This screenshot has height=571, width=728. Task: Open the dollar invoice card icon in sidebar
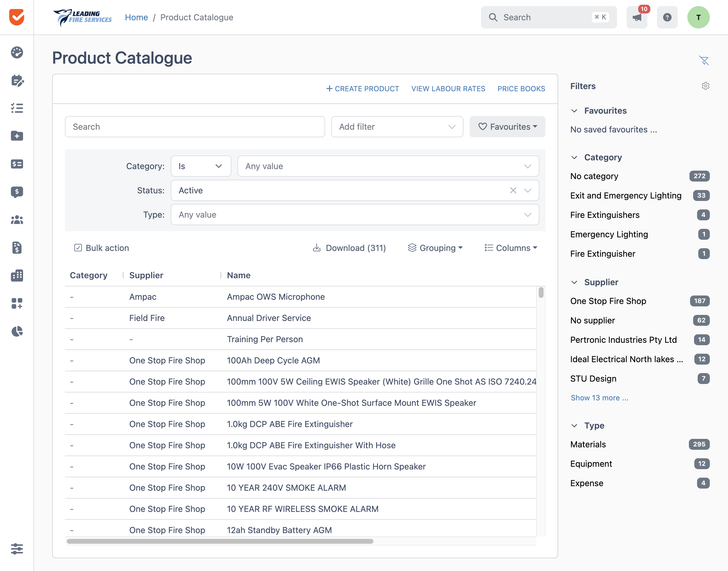point(17,164)
